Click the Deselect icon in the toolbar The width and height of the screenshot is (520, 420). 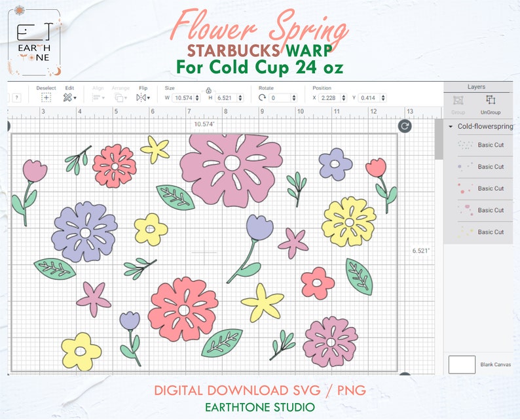click(46, 97)
